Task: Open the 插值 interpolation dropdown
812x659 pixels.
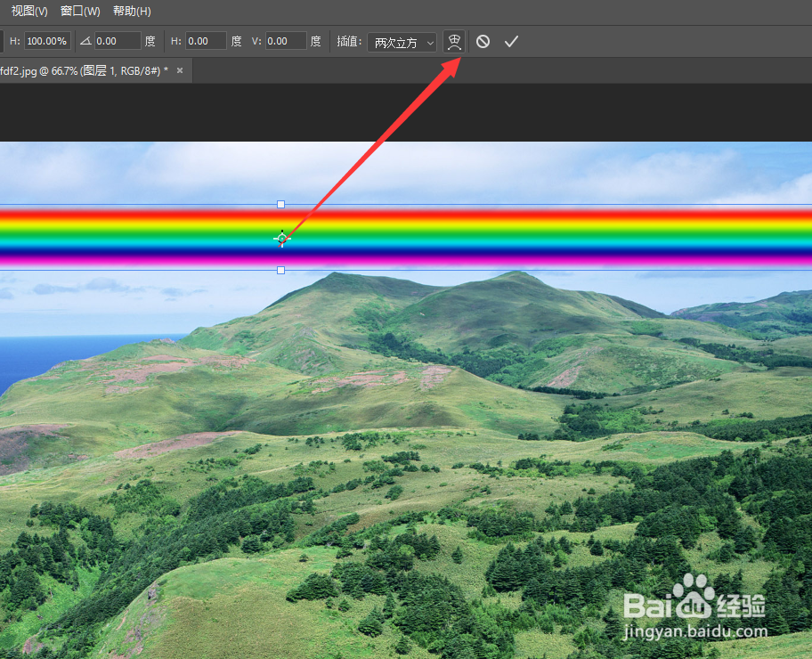Action: pyautogui.click(x=402, y=42)
